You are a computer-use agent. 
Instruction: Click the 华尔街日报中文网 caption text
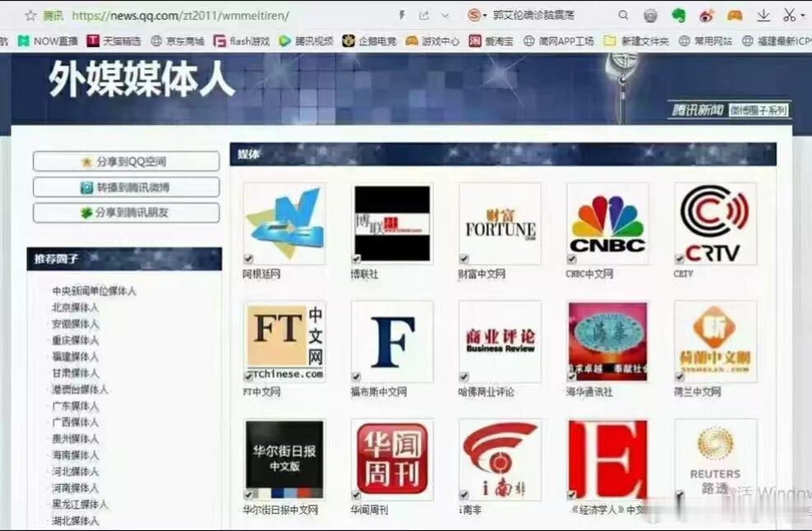(280, 510)
